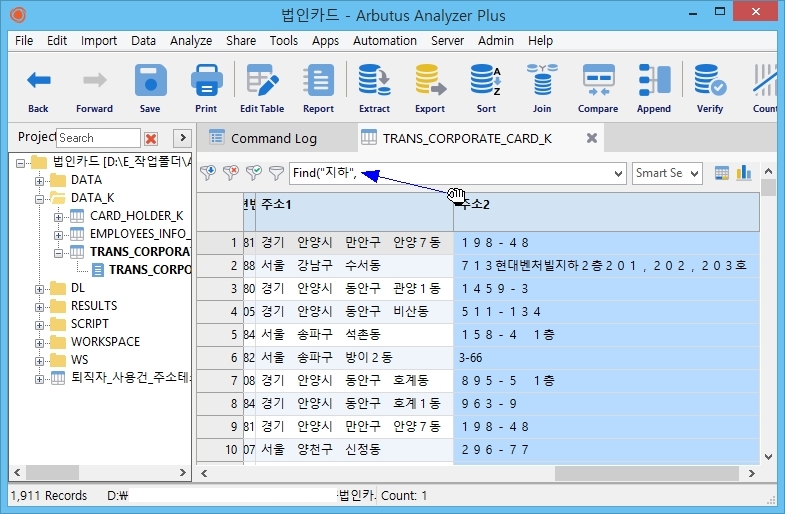Open the File menu
This screenshot has width=785, height=514.
tap(24, 41)
